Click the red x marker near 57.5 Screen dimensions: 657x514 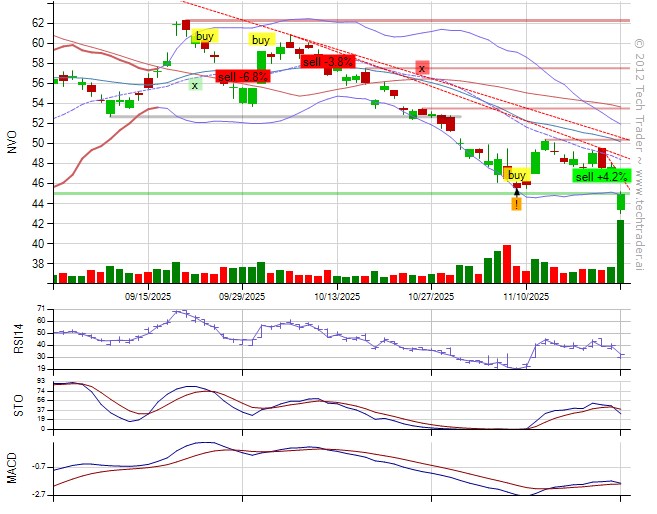pos(422,68)
